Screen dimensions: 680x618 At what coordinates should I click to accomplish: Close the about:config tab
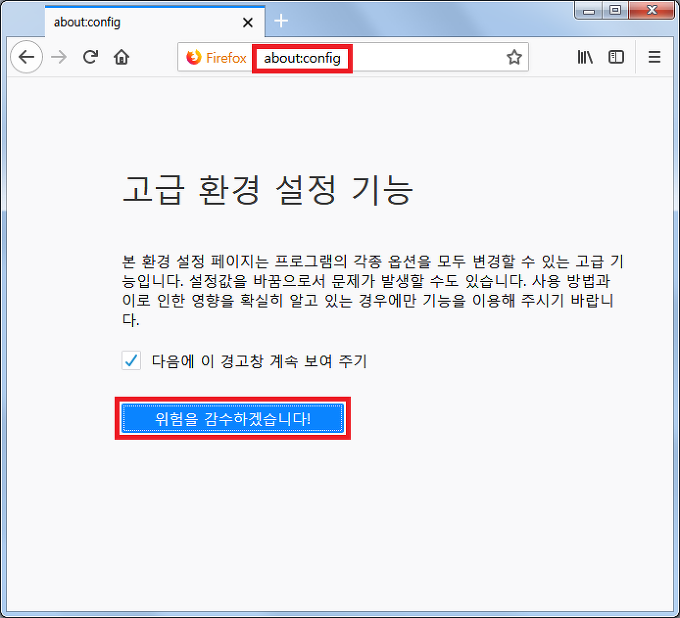point(248,23)
